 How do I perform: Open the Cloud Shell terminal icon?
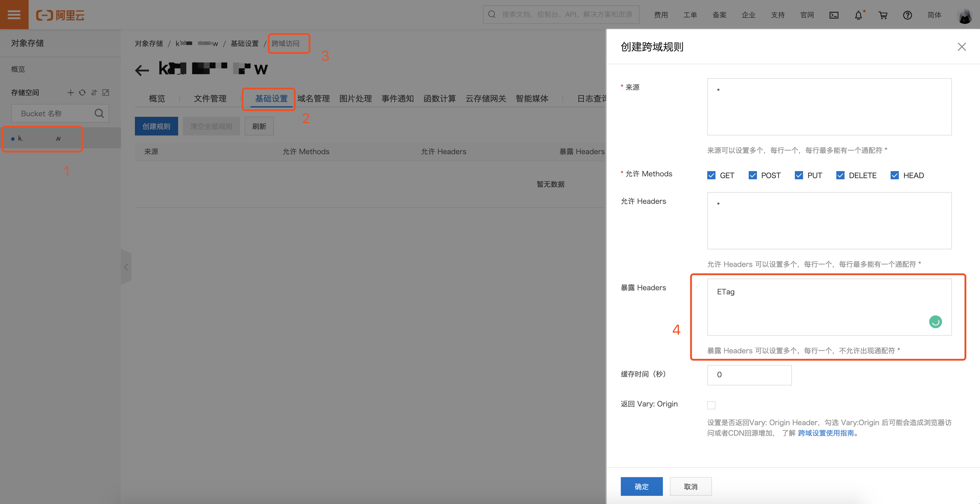click(x=834, y=15)
